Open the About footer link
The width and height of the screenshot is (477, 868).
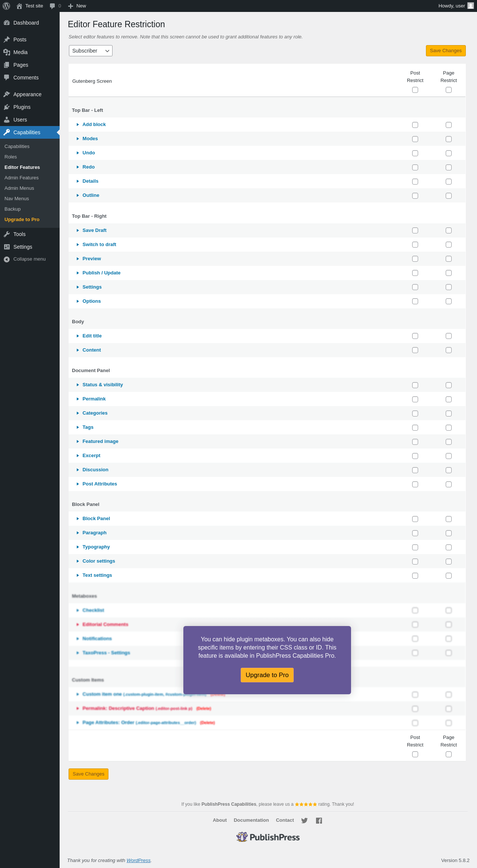[220, 820]
